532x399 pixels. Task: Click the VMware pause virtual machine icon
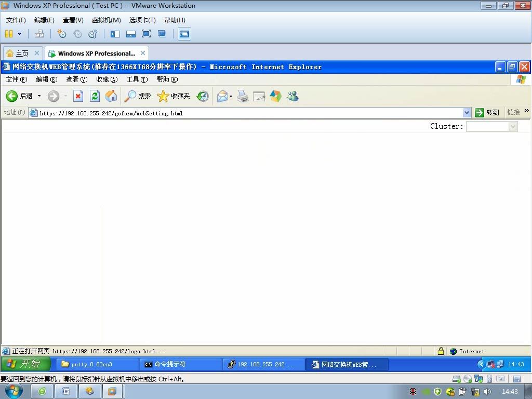pos(9,34)
